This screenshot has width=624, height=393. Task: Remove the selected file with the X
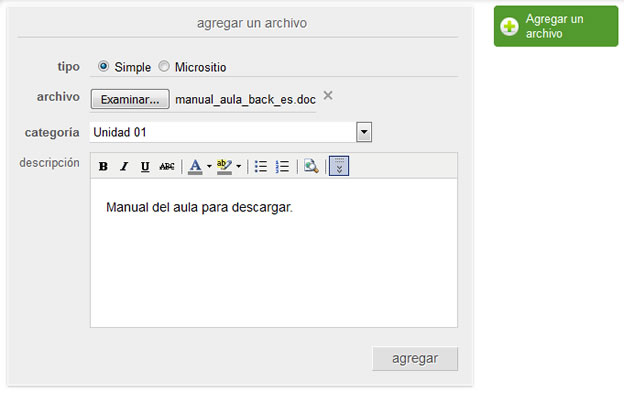pos(328,95)
